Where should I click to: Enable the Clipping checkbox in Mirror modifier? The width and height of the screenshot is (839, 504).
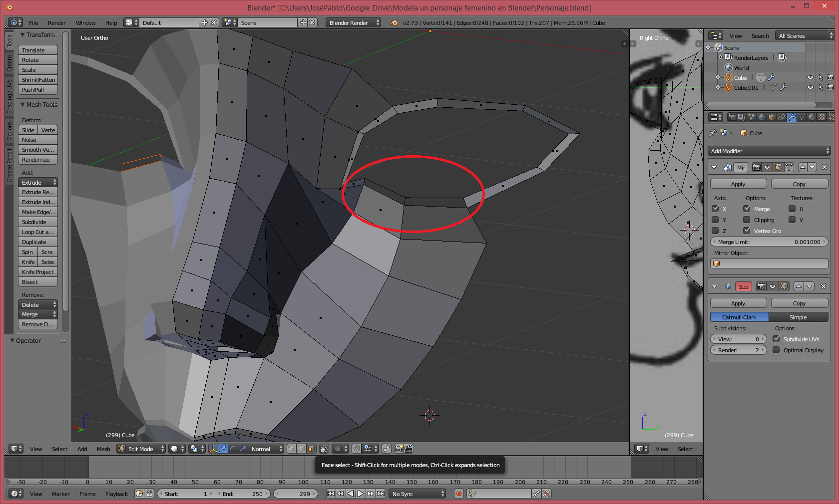[747, 220]
